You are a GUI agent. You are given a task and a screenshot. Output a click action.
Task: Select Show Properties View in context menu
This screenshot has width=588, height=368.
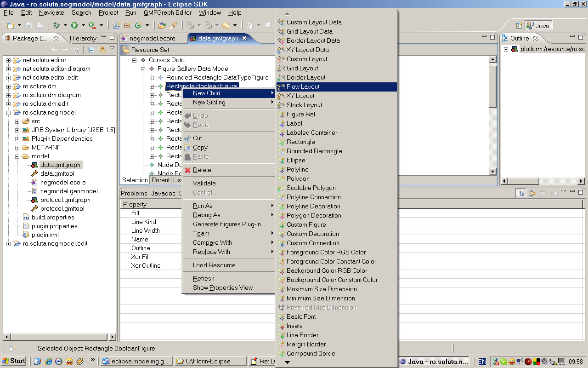(x=229, y=287)
